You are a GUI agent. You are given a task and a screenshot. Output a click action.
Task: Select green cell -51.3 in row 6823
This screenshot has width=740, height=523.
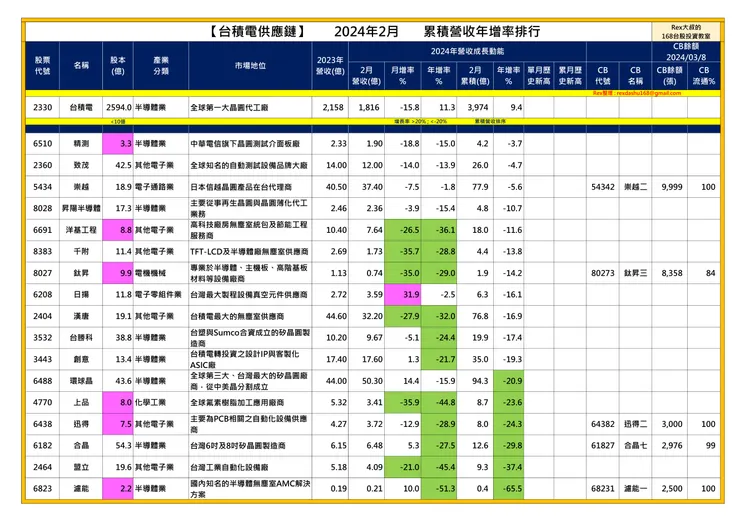(439, 489)
